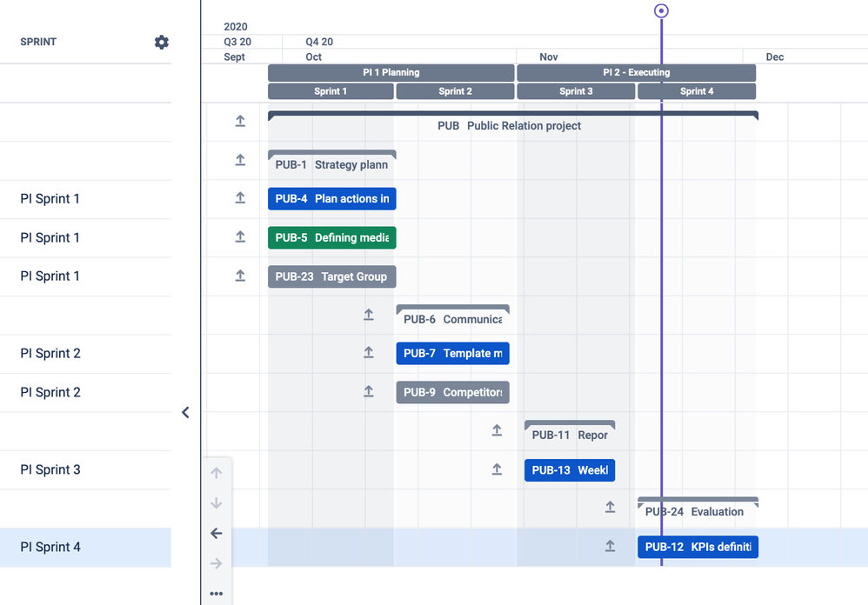This screenshot has height=605, width=868.
Task: Select PI Sprint 2 cell for PUB-9 row
Action: coord(85,393)
